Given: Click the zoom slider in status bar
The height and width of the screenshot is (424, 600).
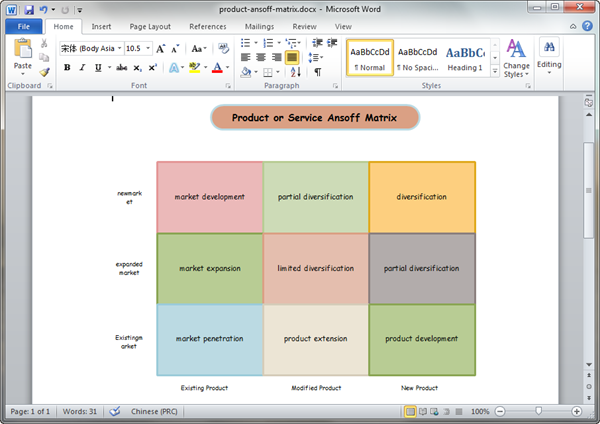Looking at the screenshot, I should (x=539, y=411).
